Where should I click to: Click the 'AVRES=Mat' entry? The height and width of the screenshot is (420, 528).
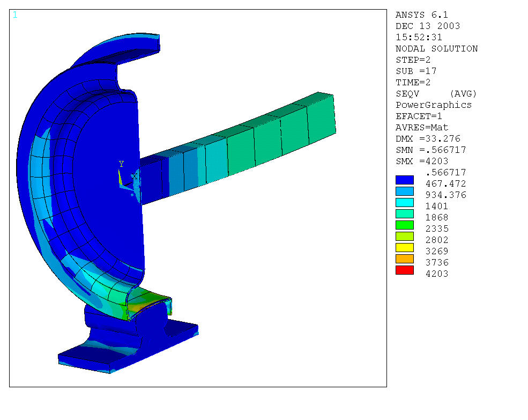pos(421,128)
